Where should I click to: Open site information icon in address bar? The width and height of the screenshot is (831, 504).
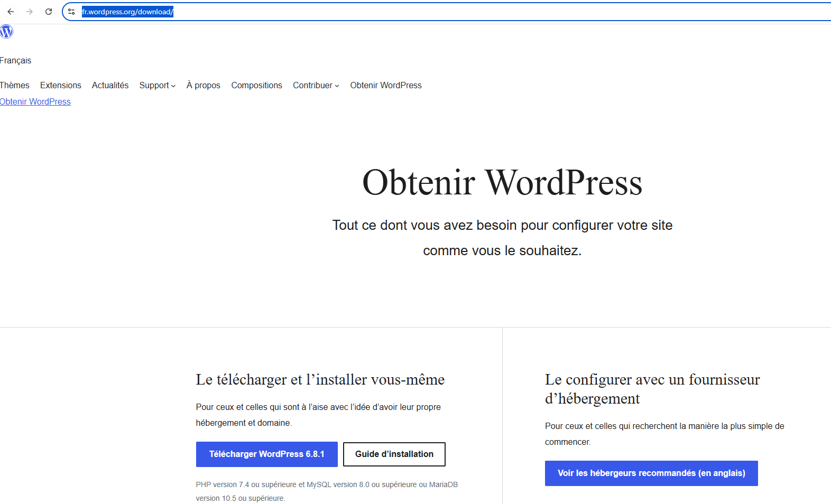[x=71, y=12]
